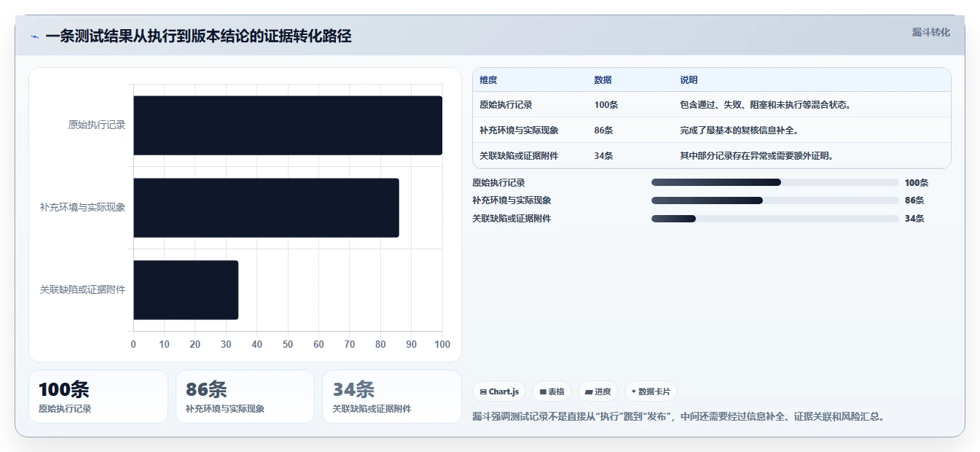This screenshot has width=980, height=452.
Task: Click x-axis tick label 0
Action: [x=133, y=344]
